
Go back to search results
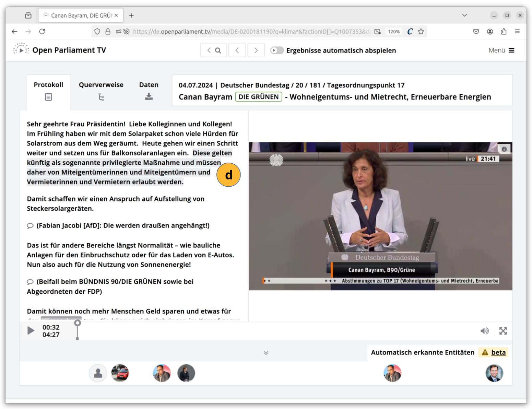click(x=213, y=50)
